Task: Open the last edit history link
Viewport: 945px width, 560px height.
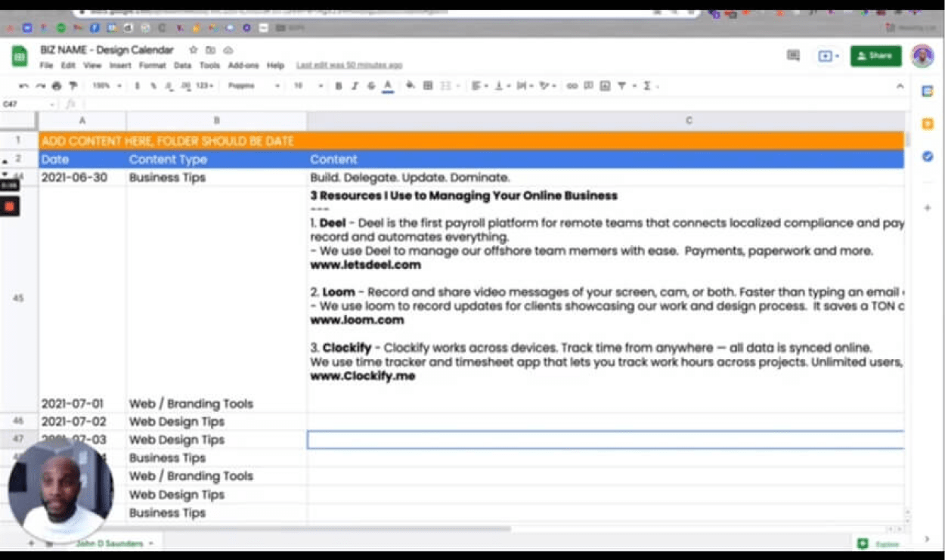Action: [349, 66]
